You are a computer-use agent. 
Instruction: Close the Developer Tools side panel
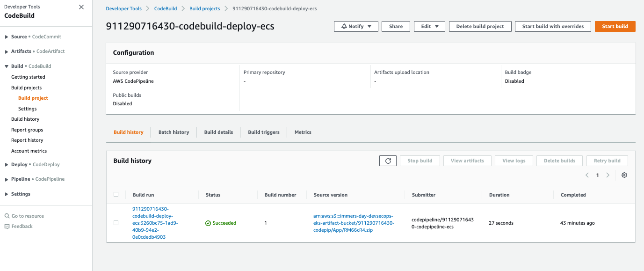[x=81, y=7]
